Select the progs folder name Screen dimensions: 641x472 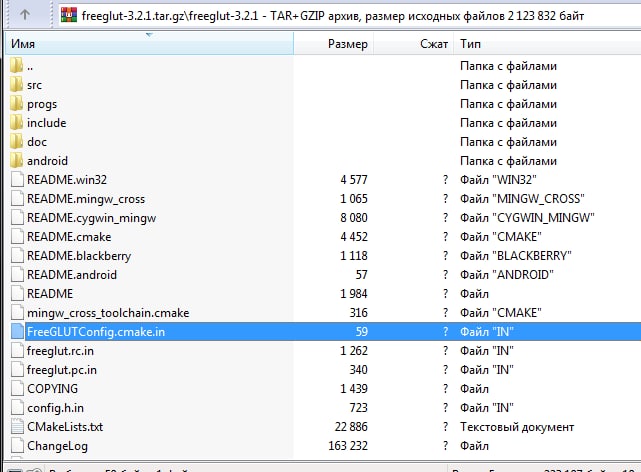[42, 104]
